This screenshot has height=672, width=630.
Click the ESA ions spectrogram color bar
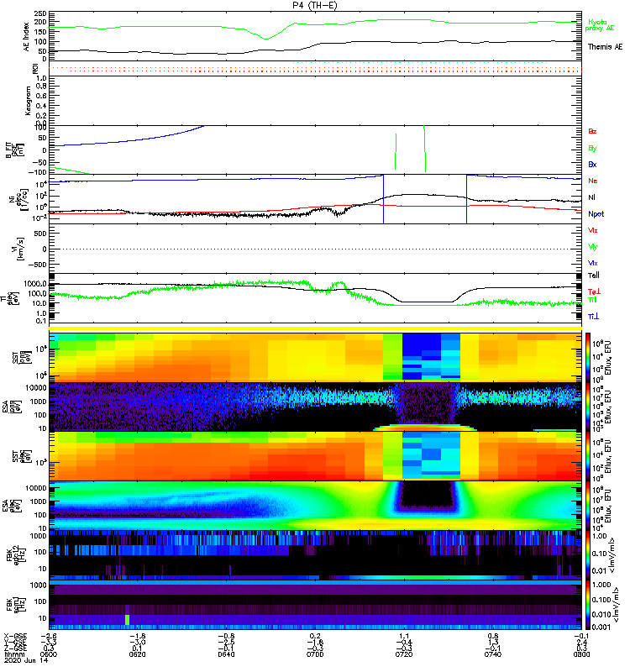(588, 407)
